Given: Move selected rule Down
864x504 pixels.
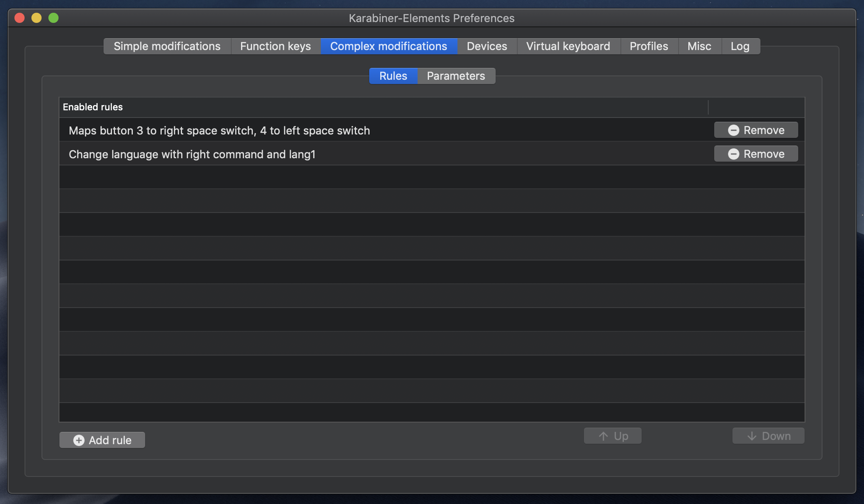Looking at the screenshot, I should click(x=769, y=436).
